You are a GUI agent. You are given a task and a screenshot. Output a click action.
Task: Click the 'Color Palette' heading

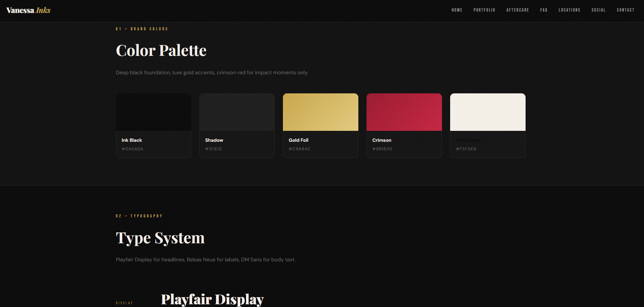[161, 50]
